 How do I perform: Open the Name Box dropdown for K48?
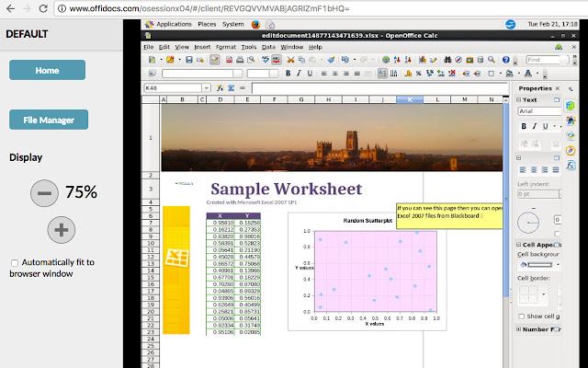click(x=205, y=88)
